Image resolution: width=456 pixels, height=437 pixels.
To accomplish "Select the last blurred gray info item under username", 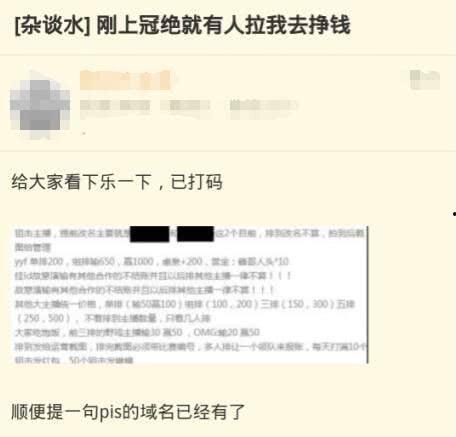I will tap(263, 106).
